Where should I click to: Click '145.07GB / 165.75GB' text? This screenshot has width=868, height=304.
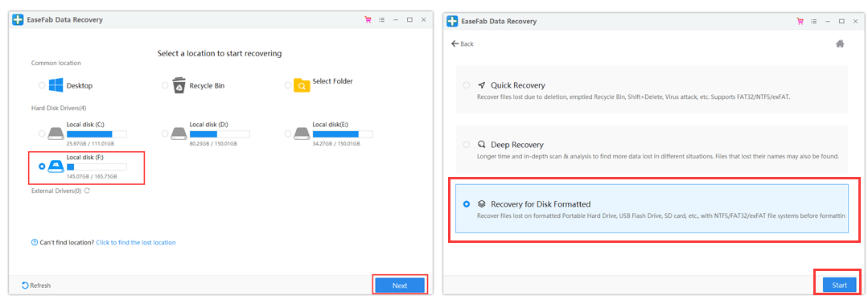(x=92, y=176)
